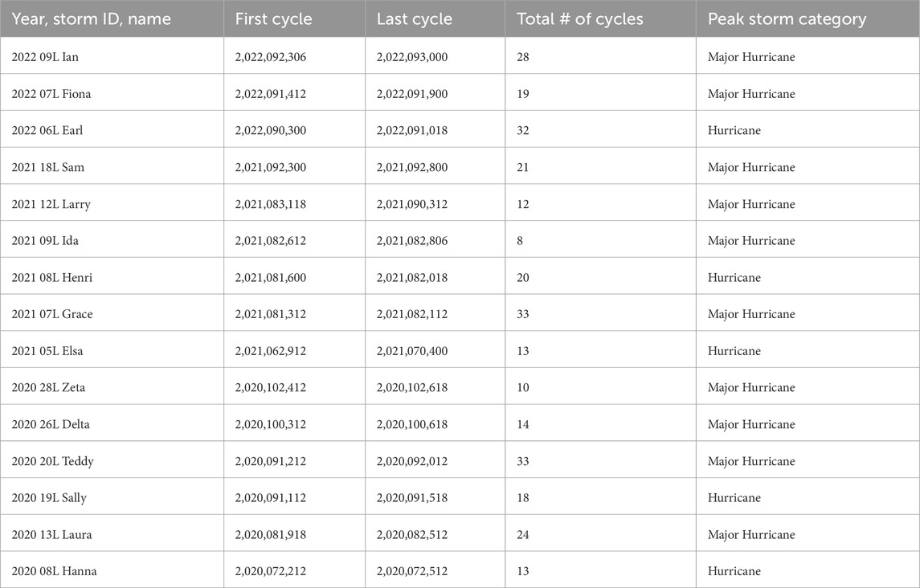Click first cycle value 2,021,081,600
Image resolution: width=920 pixels, height=588 pixels.
[271, 278]
